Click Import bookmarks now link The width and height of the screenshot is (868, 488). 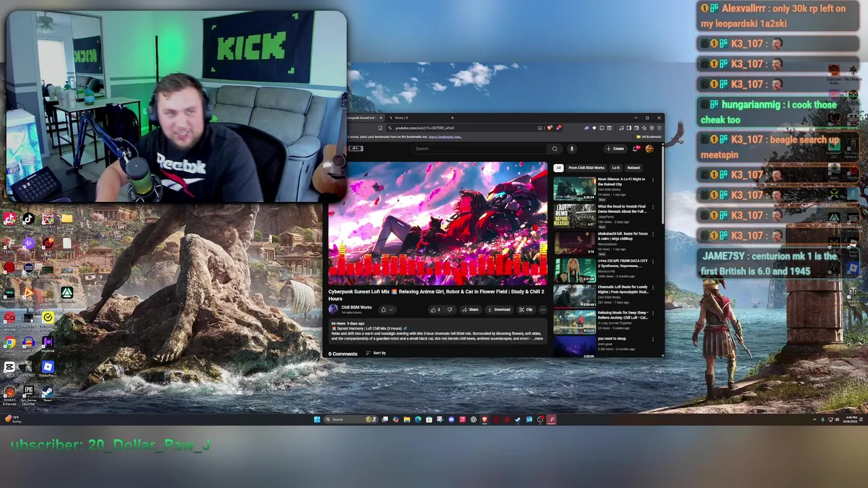pos(446,137)
